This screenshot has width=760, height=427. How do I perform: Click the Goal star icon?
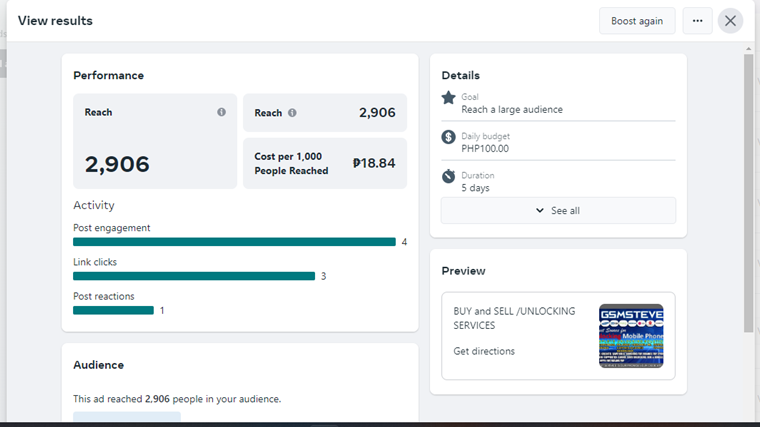point(449,98)
